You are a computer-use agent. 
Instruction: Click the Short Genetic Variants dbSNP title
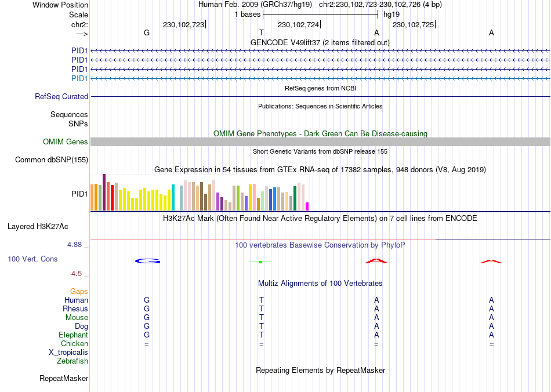click(x=320, y=151)
